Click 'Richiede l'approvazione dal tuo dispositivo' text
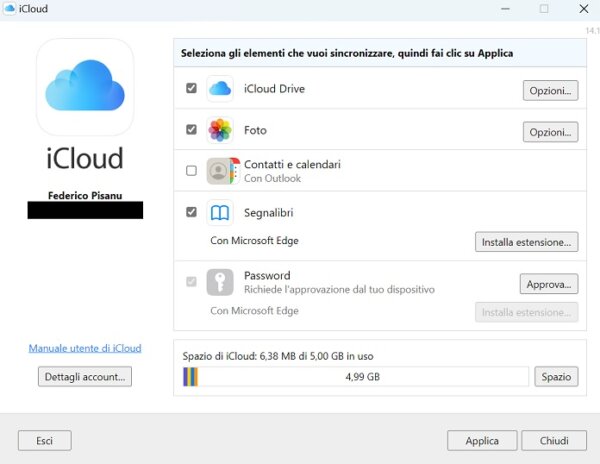This screenshot has height=464, width=600. pyautogui.click(x=339, y=289)
